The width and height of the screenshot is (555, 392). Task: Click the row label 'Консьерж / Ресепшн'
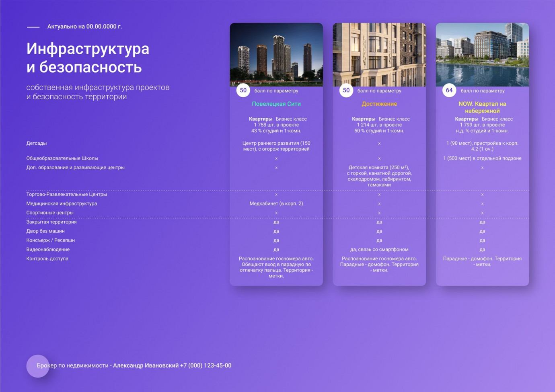(51, 240)
